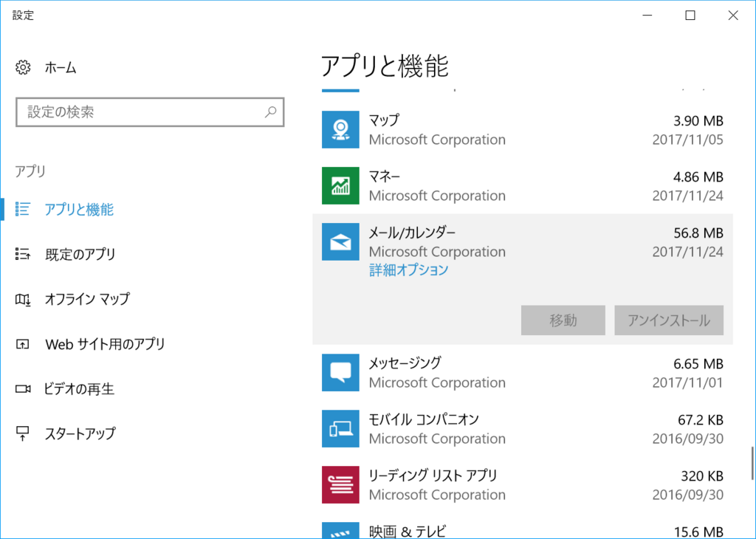Select the マップ app name
756x539 pixels.
tap(384, 120)
